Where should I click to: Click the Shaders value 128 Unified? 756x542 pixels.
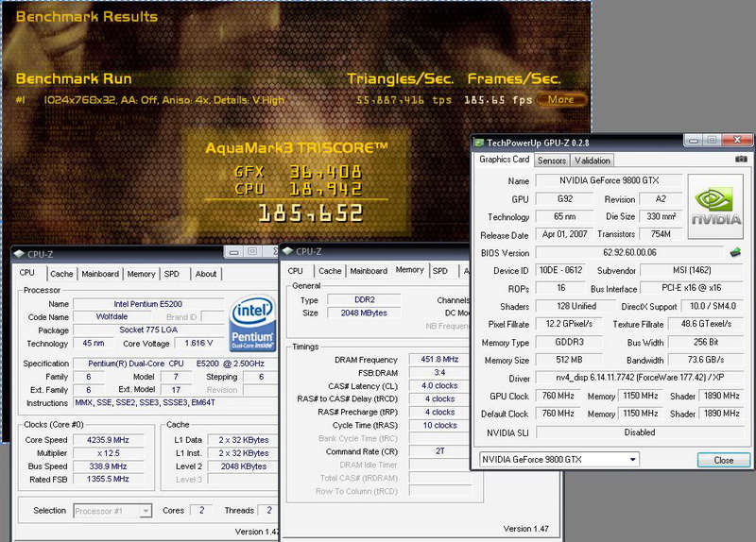576,306
